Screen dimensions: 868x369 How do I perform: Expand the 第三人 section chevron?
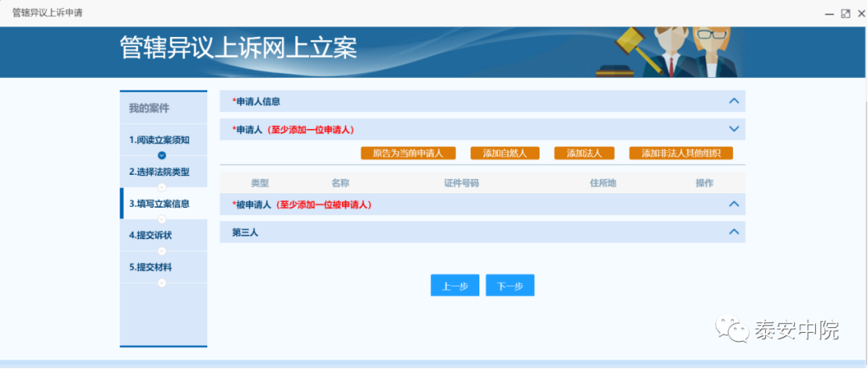[x=734, y=232]
